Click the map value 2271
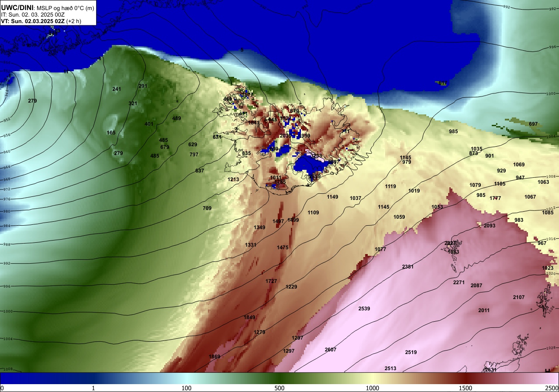Viewport: 559px width, 392px height. coord(459,282)
